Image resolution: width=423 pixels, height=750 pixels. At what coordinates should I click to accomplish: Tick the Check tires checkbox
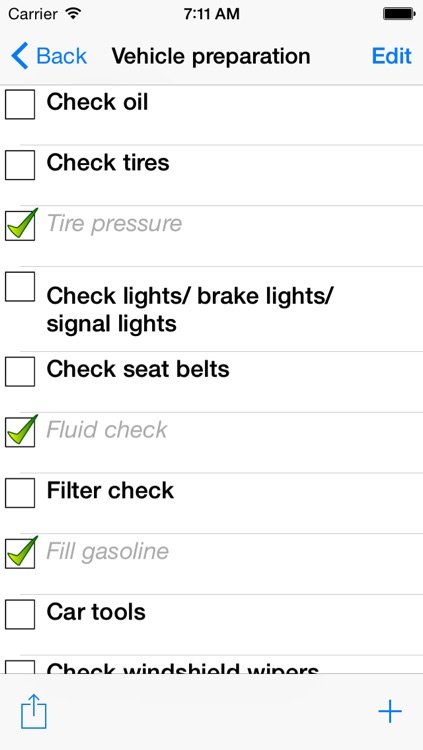pos(20,165)
